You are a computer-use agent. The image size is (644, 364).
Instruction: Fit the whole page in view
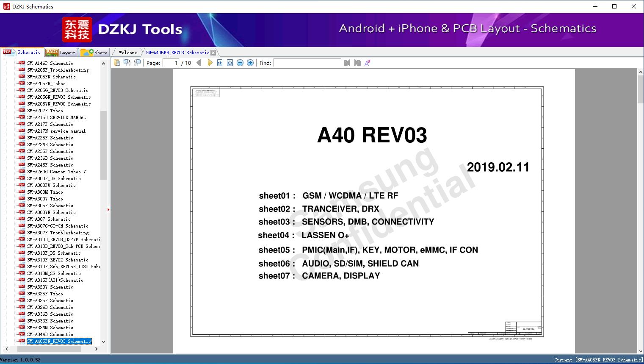230,63
